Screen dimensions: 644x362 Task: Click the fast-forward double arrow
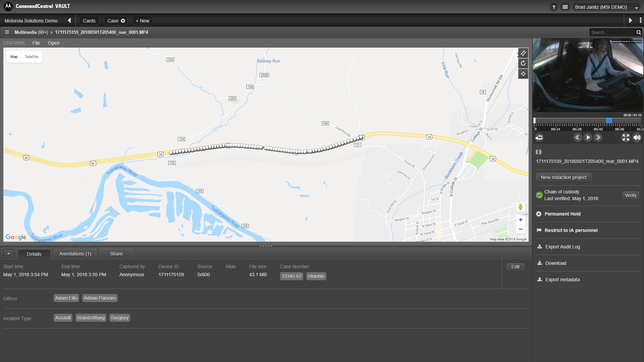[598, 137]
